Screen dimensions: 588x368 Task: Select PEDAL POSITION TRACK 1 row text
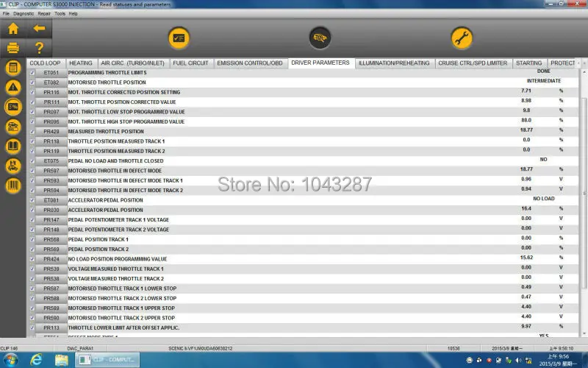[98, 239]
